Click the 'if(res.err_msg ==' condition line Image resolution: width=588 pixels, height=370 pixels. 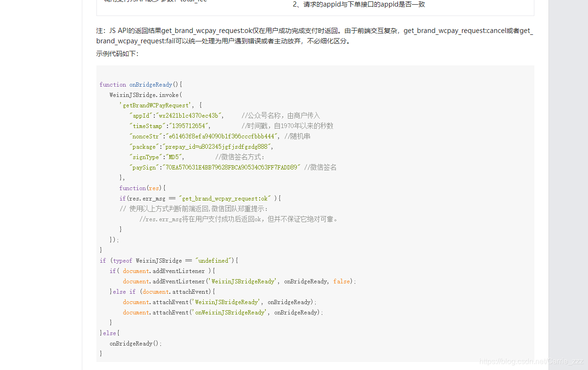point(200,199)
